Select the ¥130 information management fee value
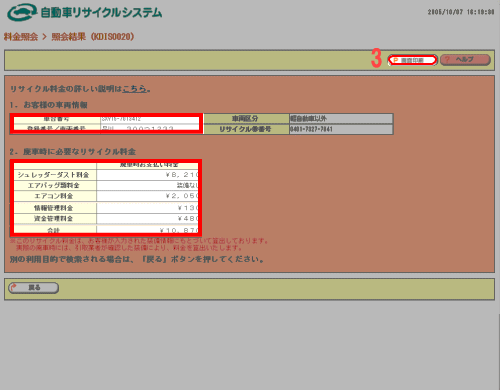The width and height of the screenshot is (500, 390). click(188, 208)
